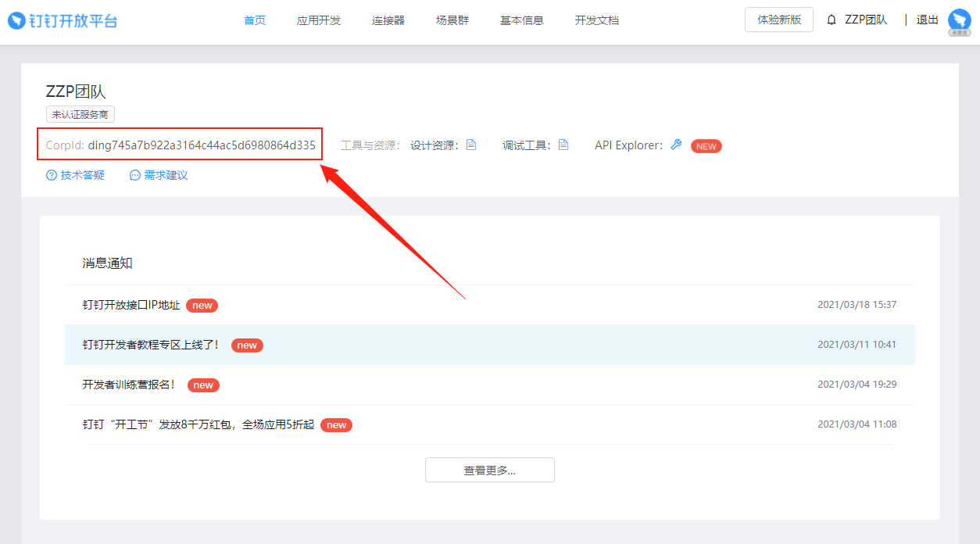Switch to the 应用开发 menu
The height and width of the screenshot is (544, 980).
pyautogui.click(x=318, y=20)
